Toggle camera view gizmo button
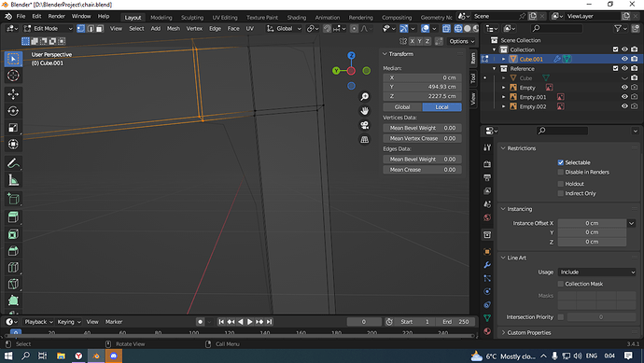Image resolution: width=644 pixels, height=363 pixels. click(364, 125)
